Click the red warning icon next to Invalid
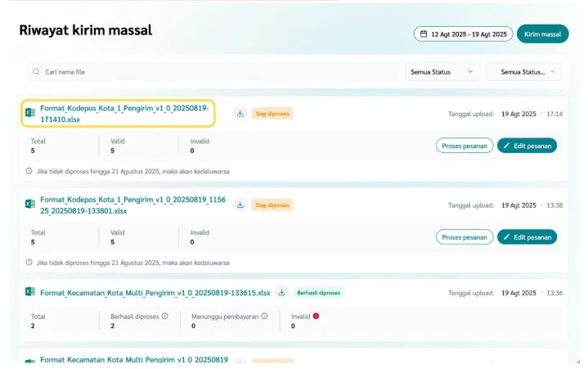The image size is (588, 369). pos(316,316)
